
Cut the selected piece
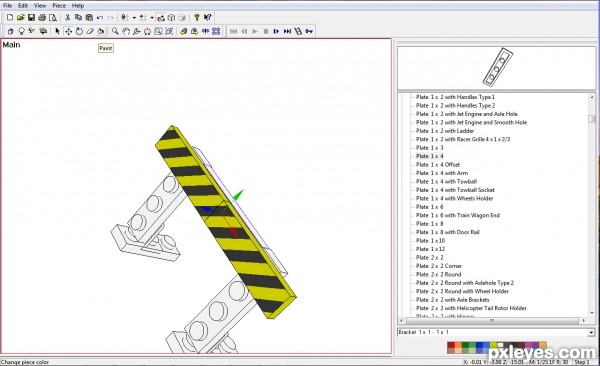tap(67, 18)
